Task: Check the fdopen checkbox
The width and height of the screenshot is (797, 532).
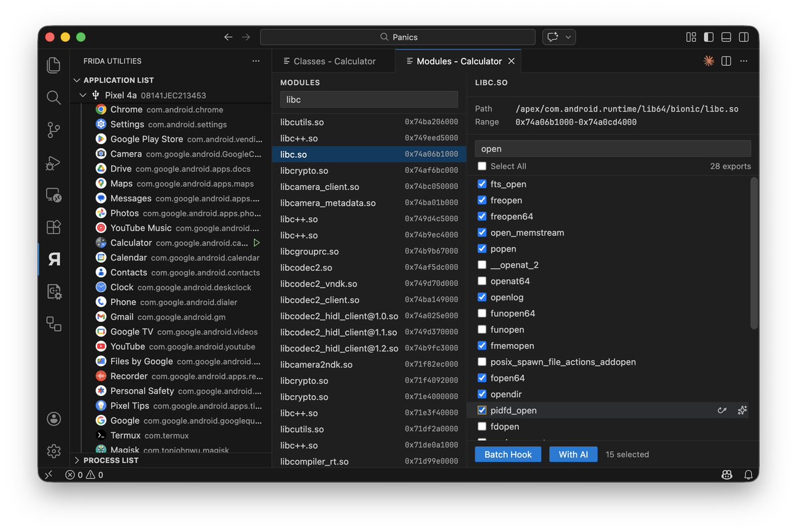Action: (x=482, y=426)
